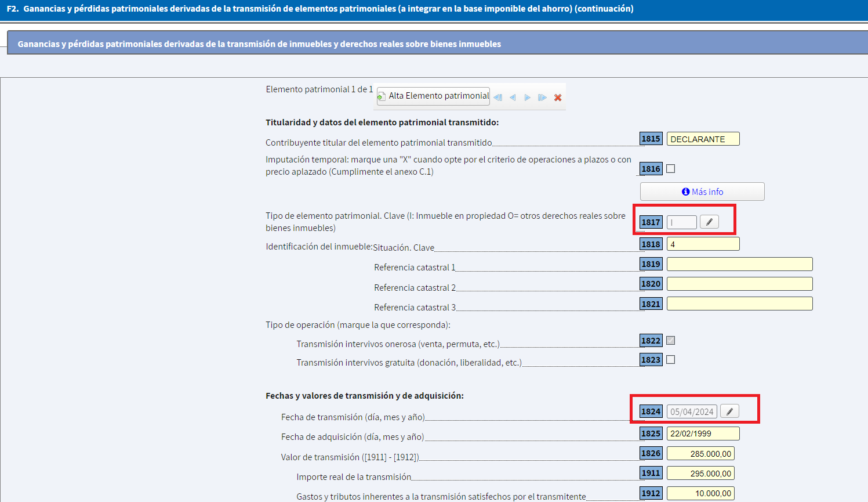Focus Referencia catastral 3 input field
Viewport: 868px width, 502px height.
[739, 304]
